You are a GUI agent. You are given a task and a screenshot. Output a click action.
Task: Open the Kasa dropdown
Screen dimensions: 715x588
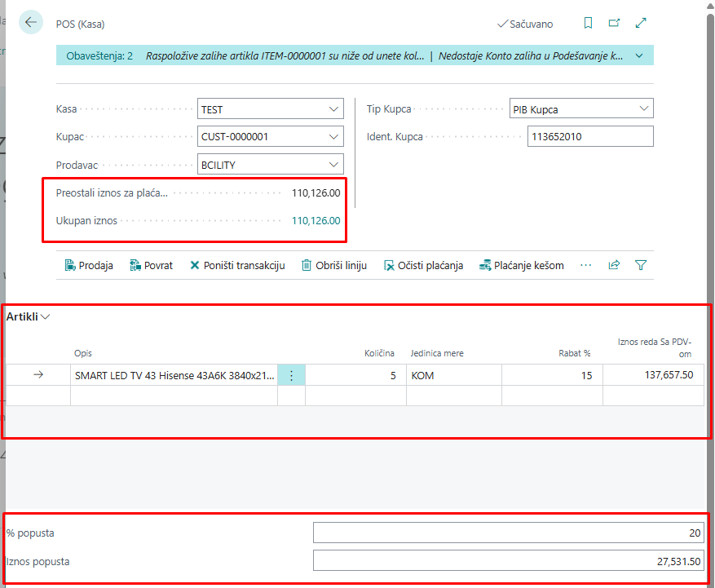click(333, 109)
